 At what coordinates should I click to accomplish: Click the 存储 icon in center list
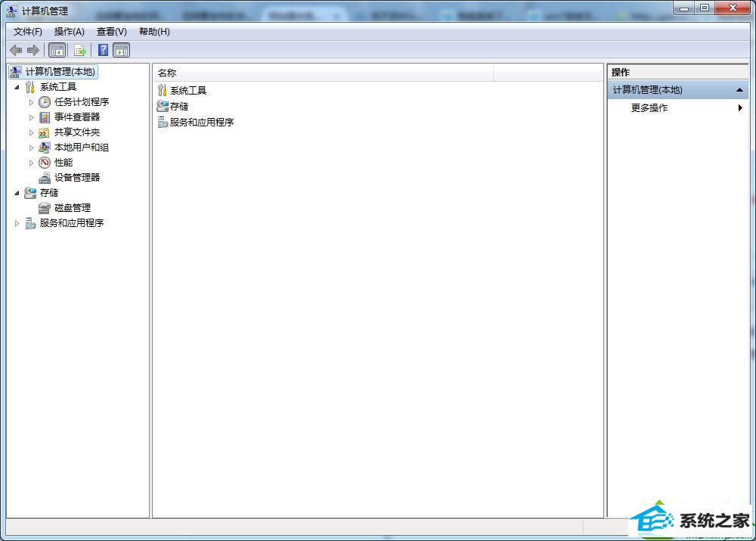163,106
